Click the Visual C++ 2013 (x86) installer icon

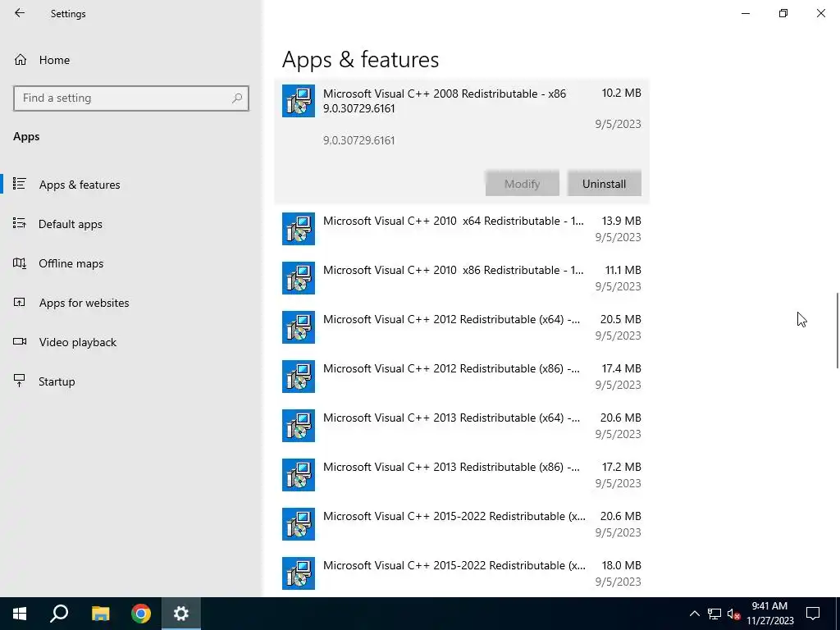pyautogui.click(x=299, y=475)
